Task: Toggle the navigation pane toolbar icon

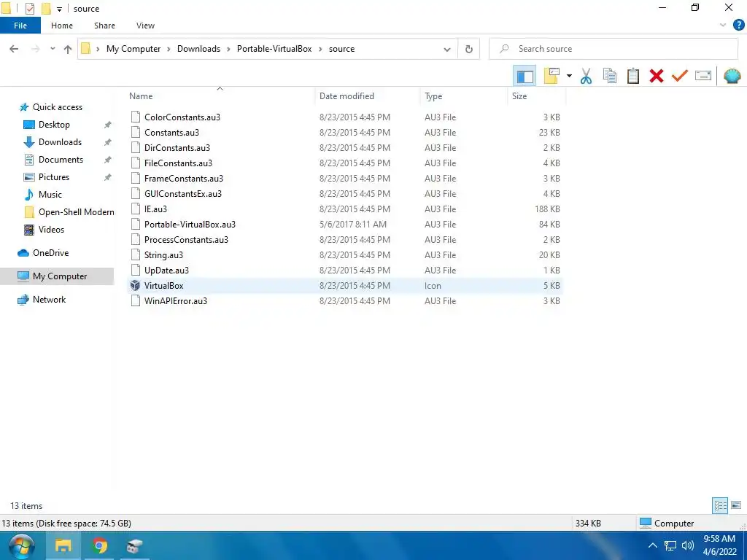Action: click(525, 76)
